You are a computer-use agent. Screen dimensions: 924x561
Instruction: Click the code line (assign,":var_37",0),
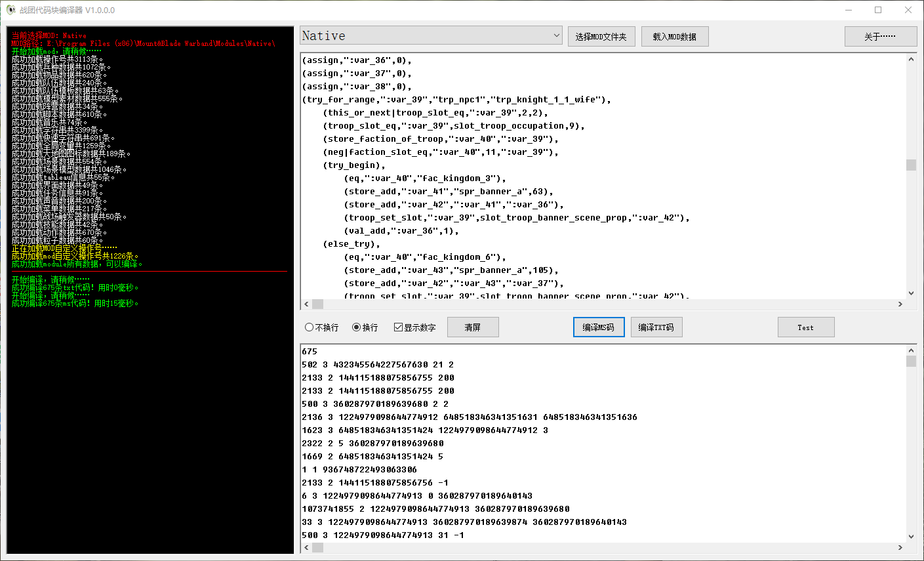pyautogui.click(x=357, y=73)
